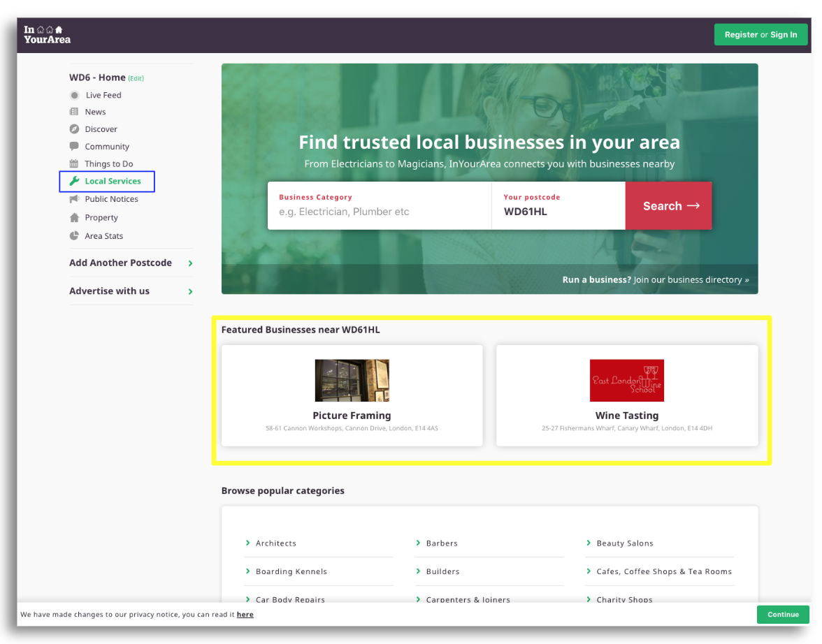Click the Public Notices megaphone icon
Screen dimensions: 822x644
(74, 198)
